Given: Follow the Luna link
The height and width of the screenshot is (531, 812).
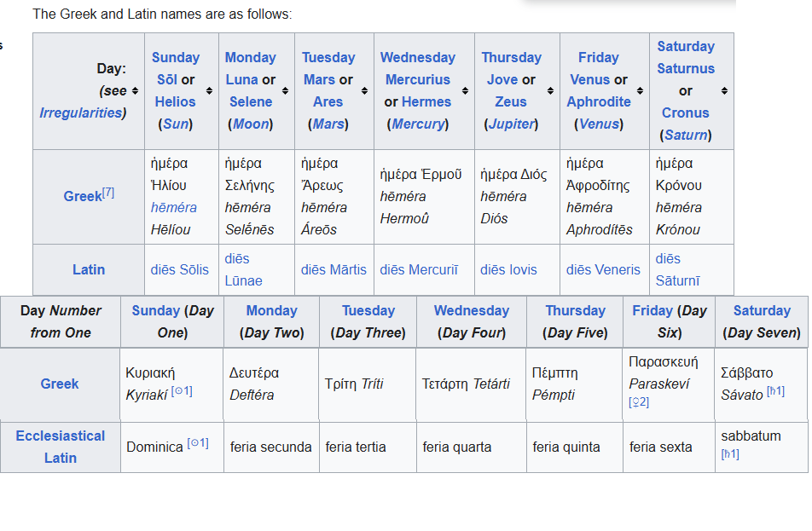Looking at the screenshot, I should tap(242, 80).
